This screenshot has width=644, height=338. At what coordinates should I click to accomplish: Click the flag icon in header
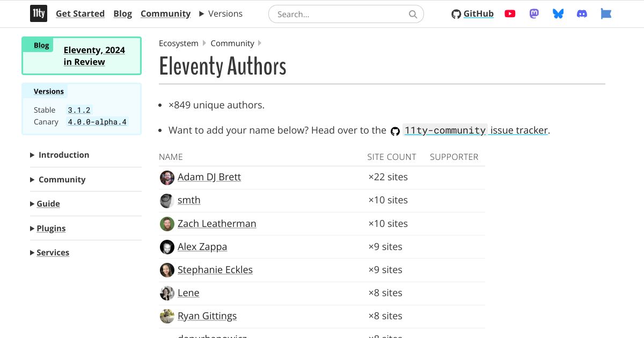(606, 14)
